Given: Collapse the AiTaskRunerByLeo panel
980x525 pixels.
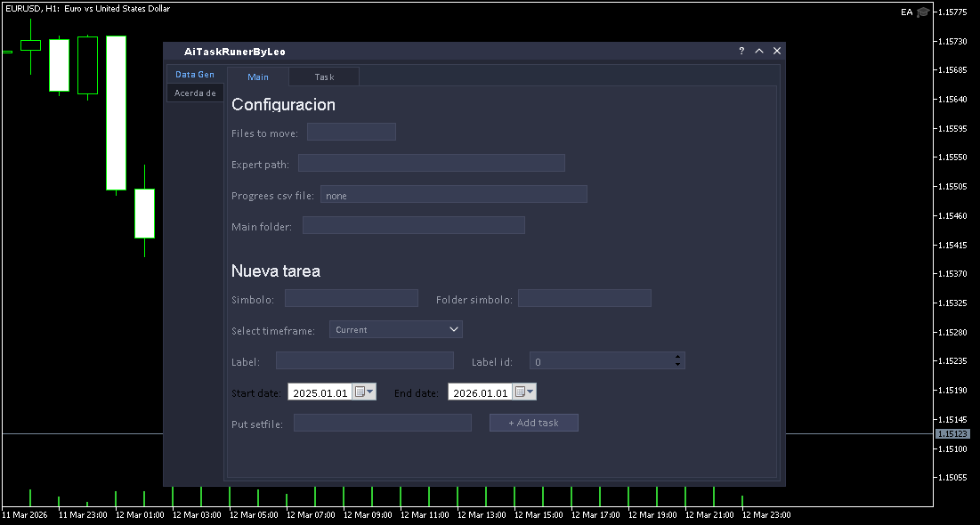Looking at the screenshot, I should click(759, 52).
